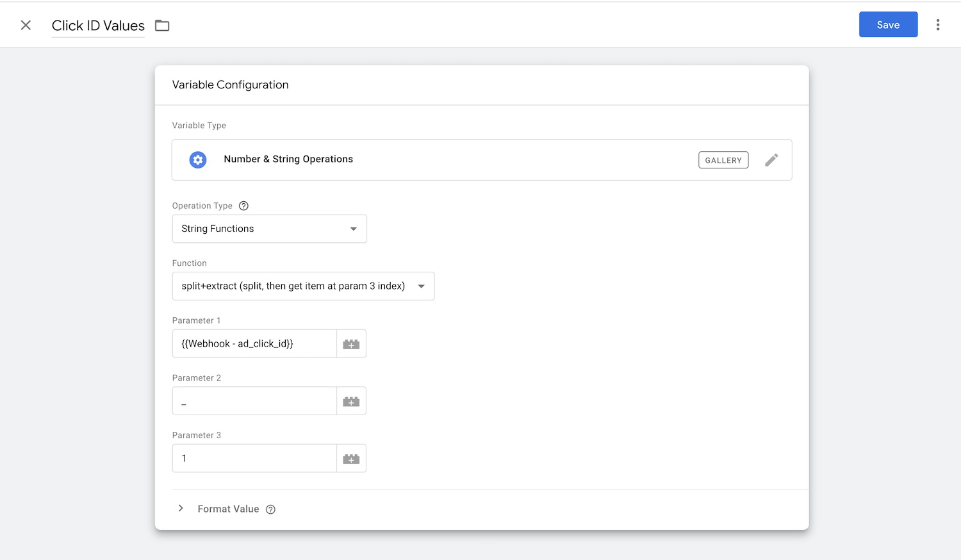Click the pencil icon to edit the variable type
961x560 pixels.
[x=771, y=160]
